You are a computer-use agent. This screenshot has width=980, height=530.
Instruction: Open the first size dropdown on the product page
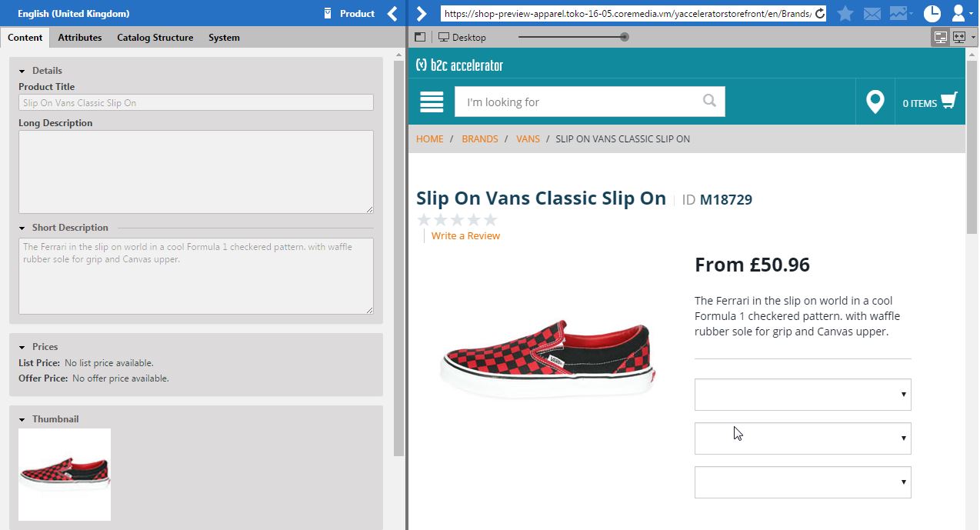pyautogui.click(x=802, y=394)
